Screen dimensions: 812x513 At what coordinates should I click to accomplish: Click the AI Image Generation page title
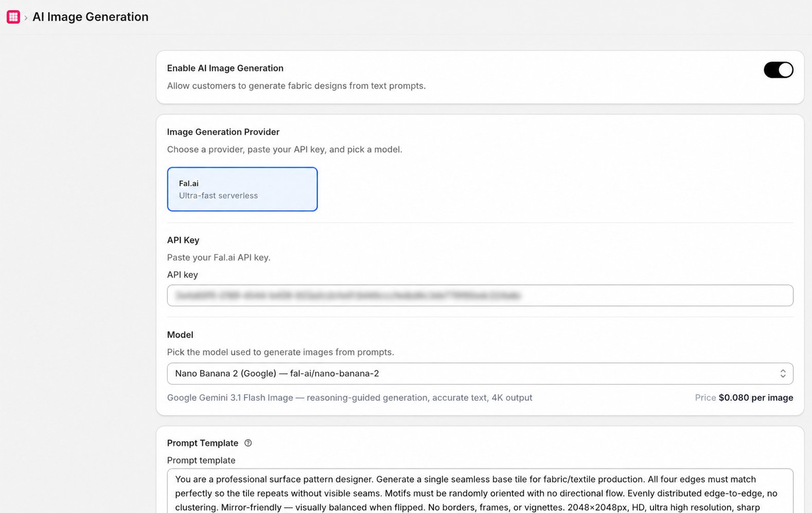[91, 17]
